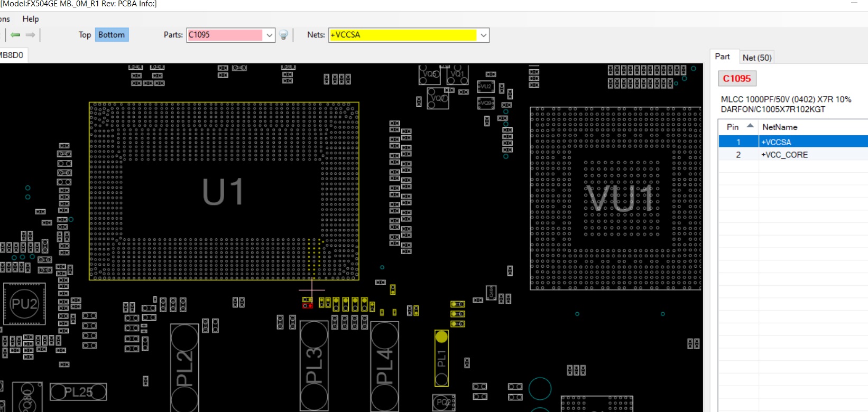
Task: Select the VU2 component on the board
Action: pos(486,86)
